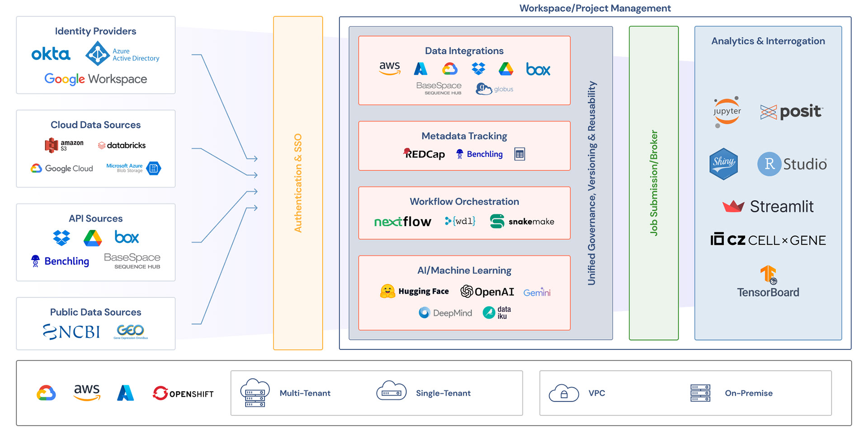The height and width of the screenshot is (442, 868).
Task: Select the Analytics & Interrogation heading
Action: coord(768,41)
